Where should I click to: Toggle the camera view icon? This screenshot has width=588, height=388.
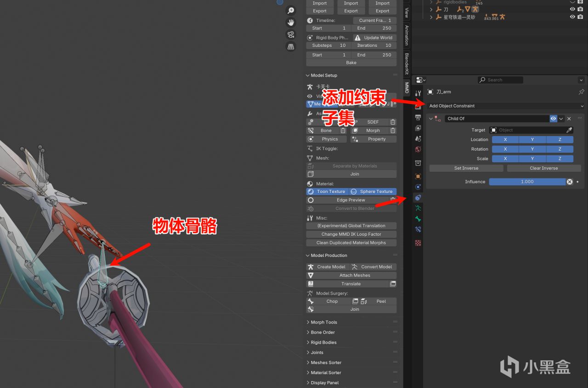coord(291,34)
